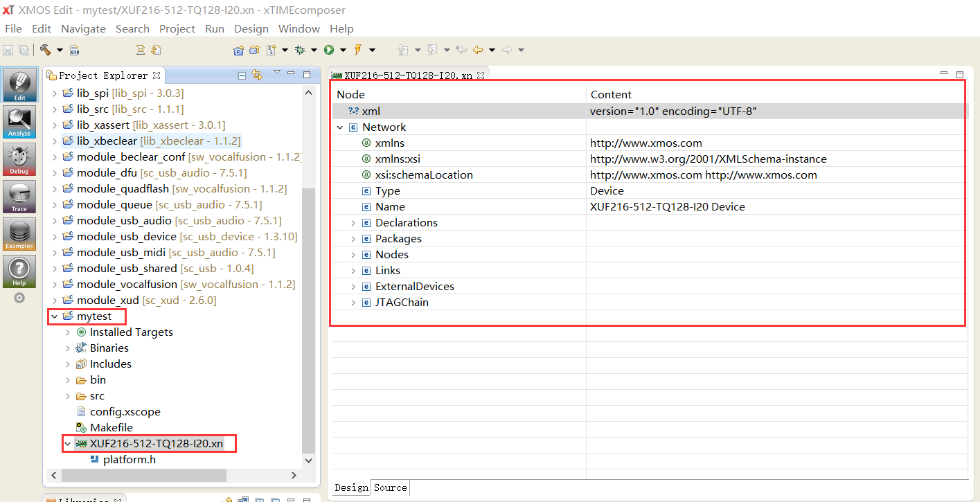Select the Edit perspective in the left sidebar
Image resolution: width=980 pixels, height=502 pixels.
coord(19,84)
